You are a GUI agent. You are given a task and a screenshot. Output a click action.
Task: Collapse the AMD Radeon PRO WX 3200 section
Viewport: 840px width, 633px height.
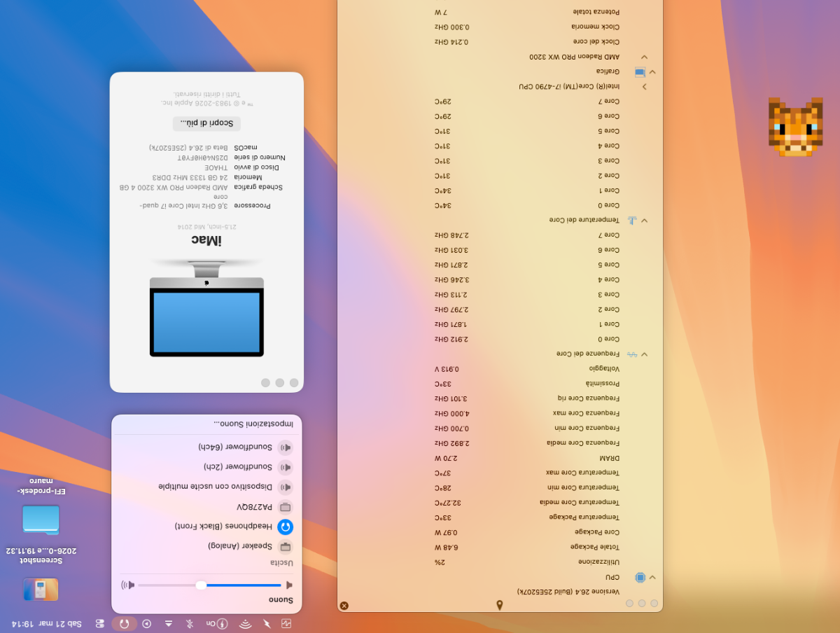(645, 57)
